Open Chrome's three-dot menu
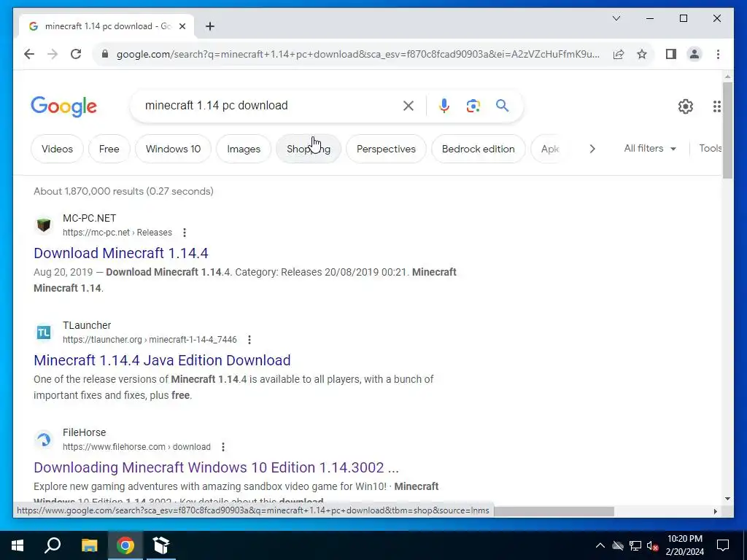The width and height of the screenshot is (747, 560). tap(718, 54)
